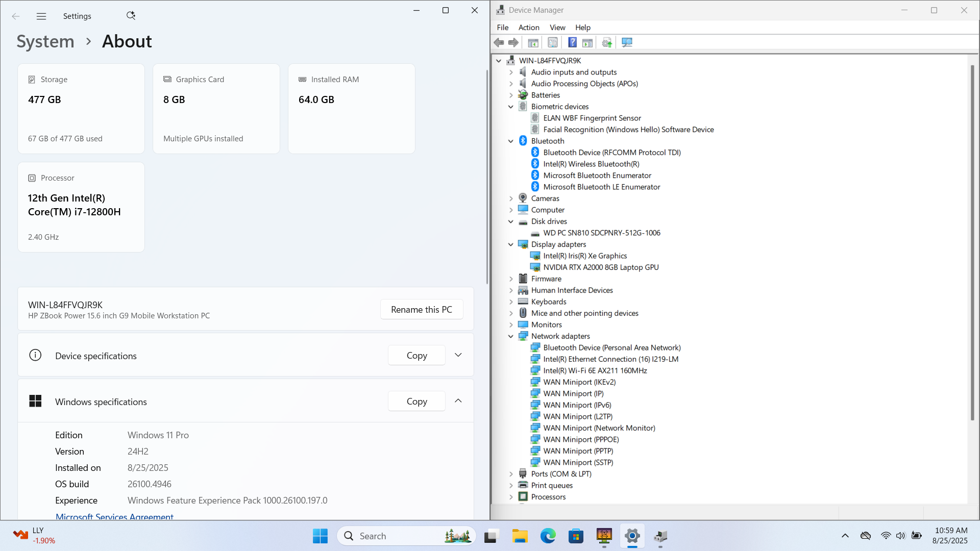Image resolution: width=980 pixels, height=551 pixels.
Task: Collapse the Disk drives node
Action: (511, 221)
